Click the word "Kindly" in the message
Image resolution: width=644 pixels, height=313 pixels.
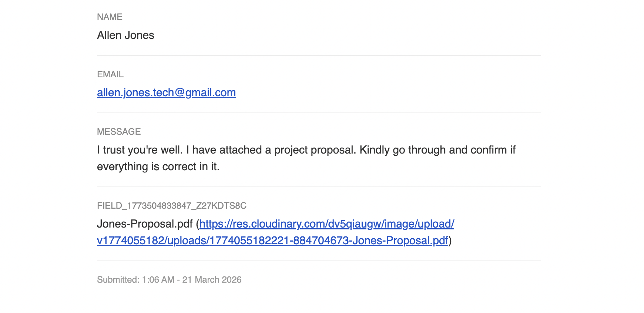tap(375, 150)
